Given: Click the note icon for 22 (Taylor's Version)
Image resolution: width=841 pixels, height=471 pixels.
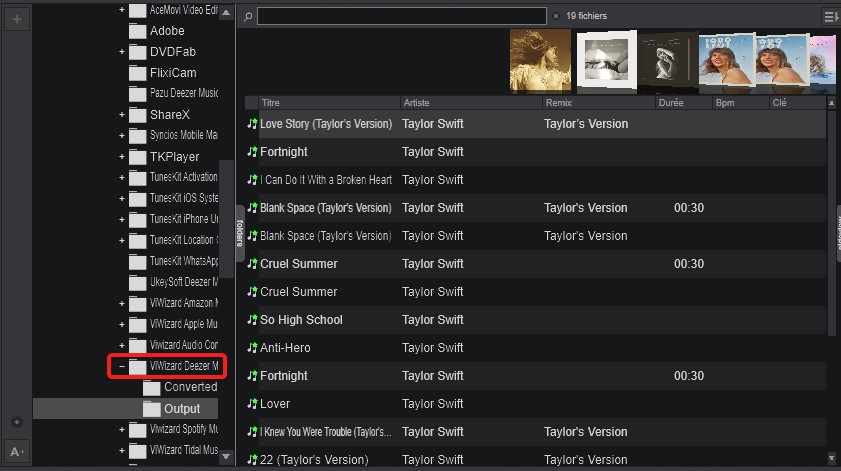Looking at the screenshot, I should (x=252, y=460).
